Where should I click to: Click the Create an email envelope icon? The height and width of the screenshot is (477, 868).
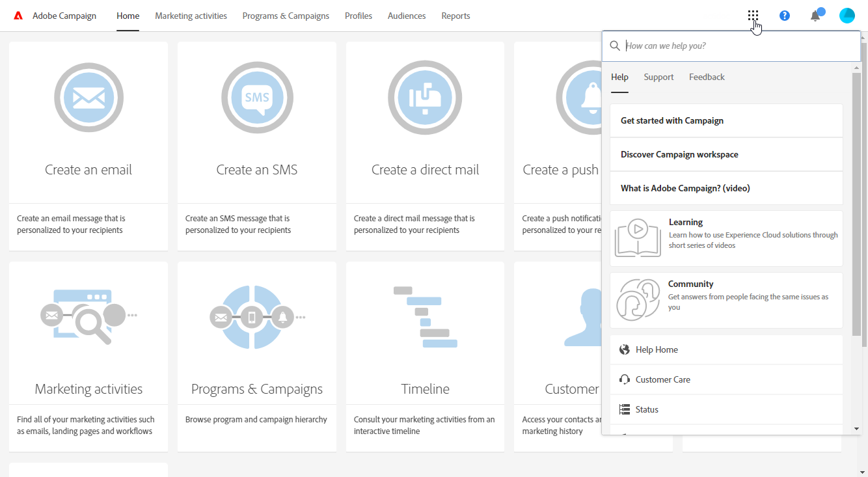pyautogui.click(x=88, y=98)
